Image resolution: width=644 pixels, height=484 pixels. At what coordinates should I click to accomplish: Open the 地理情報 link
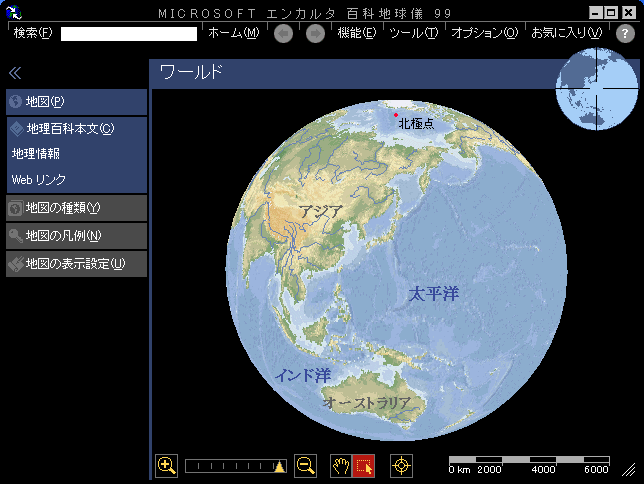pyautogui.click(x=36, y=154)
